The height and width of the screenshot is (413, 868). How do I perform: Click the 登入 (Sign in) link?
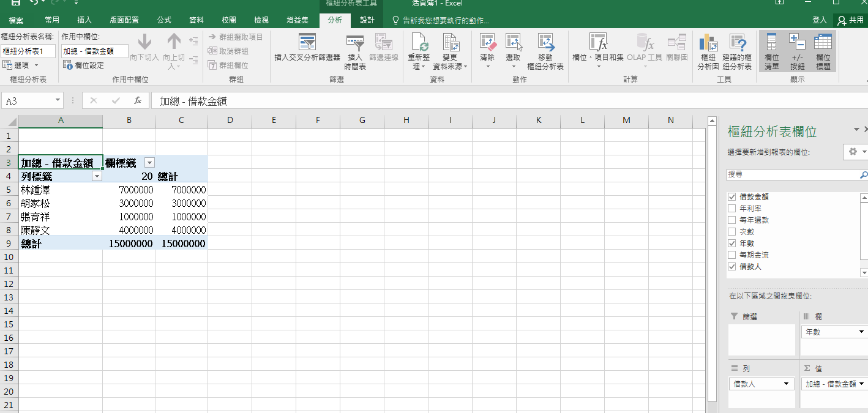point(820,20)
